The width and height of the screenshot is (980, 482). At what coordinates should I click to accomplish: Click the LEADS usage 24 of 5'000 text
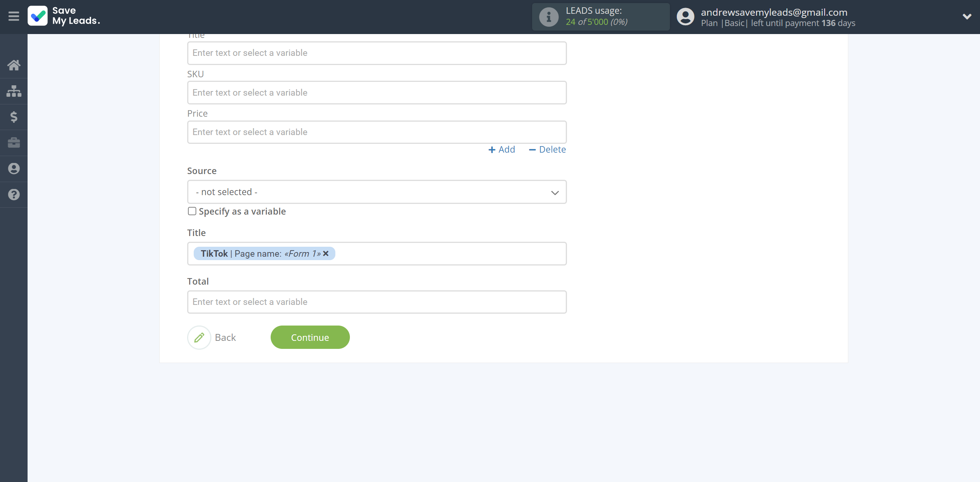tap(596, 22)
